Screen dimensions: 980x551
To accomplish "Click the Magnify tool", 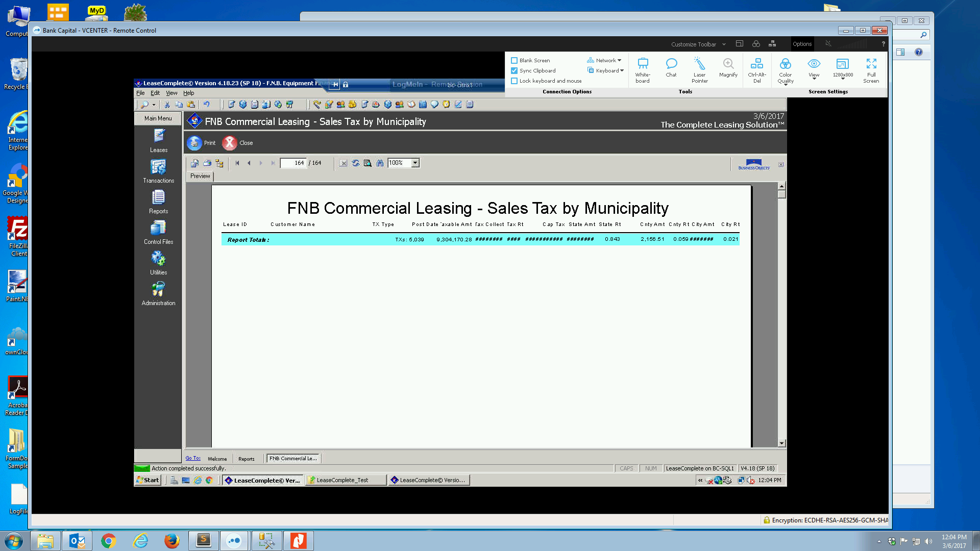I will [728, 67].
